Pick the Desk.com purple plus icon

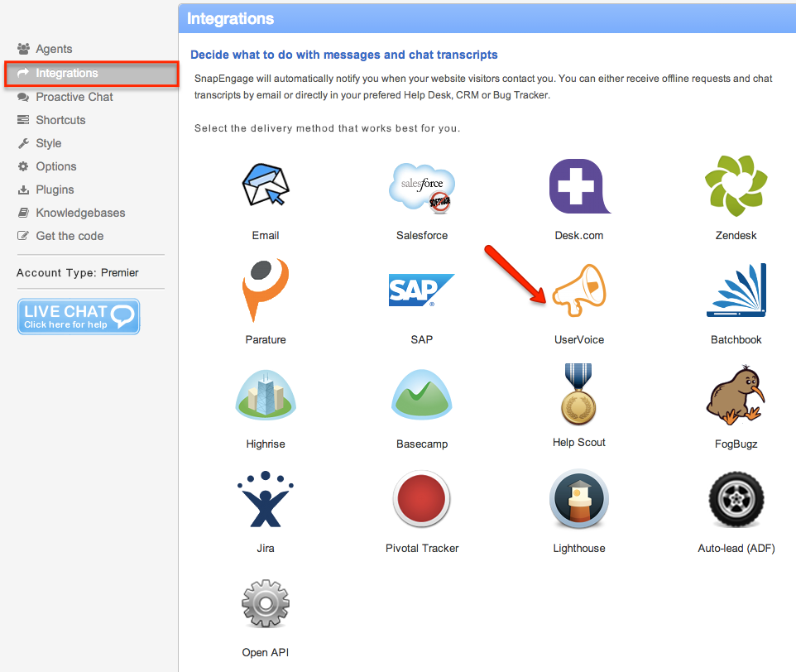(x=579, y=185)
